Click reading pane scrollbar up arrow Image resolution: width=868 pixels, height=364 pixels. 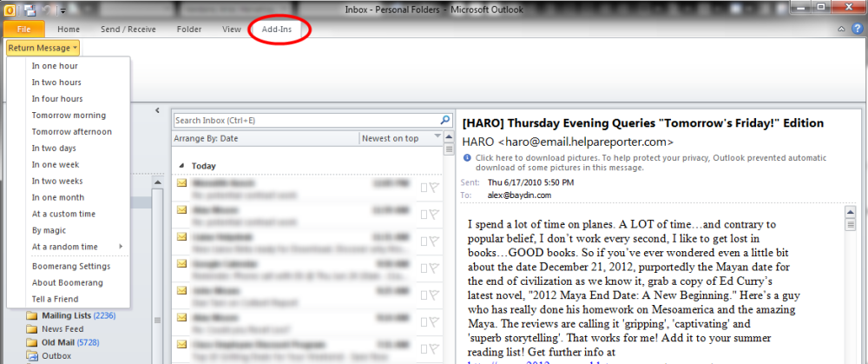pyautogui.click(x=850, y=211)
